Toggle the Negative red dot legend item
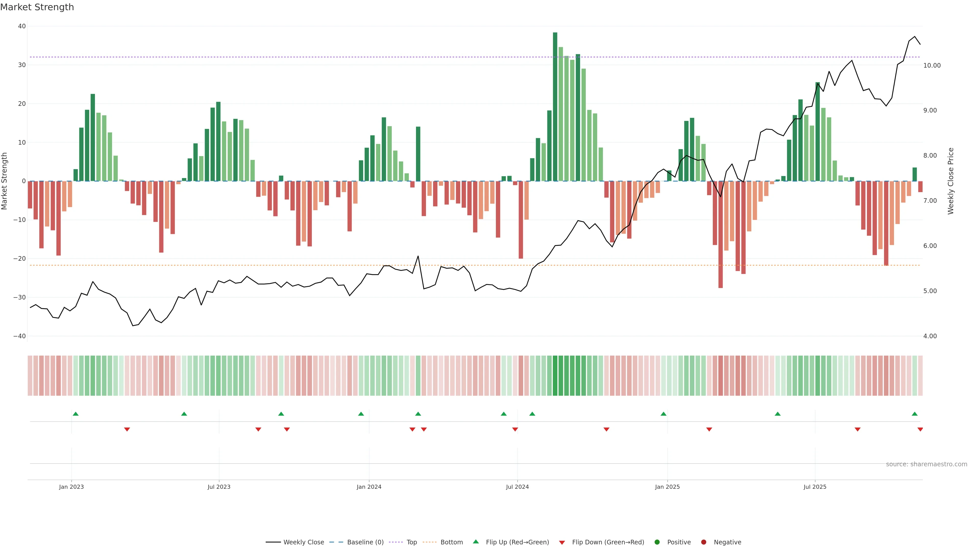Screen dimensions: 980x551 (x=727, y=542)
